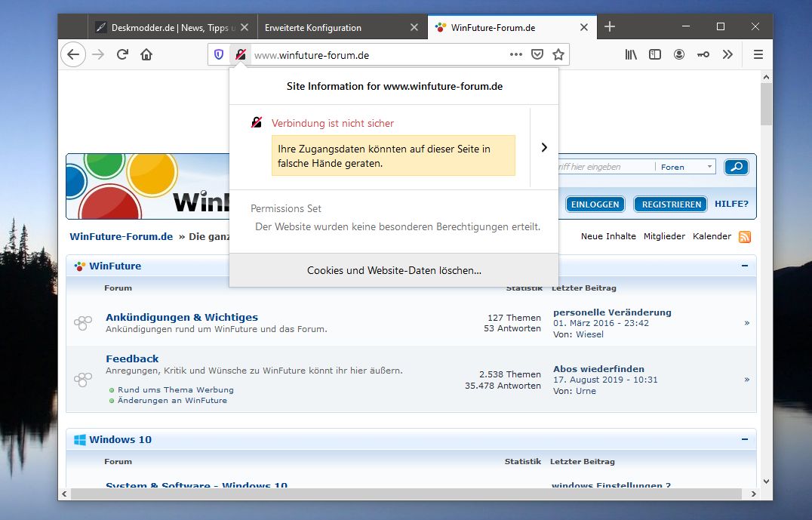This screenshot has width=812, height=520.
Task: Click the vertical scrollbar down arrow
Action: click(766, 482)
